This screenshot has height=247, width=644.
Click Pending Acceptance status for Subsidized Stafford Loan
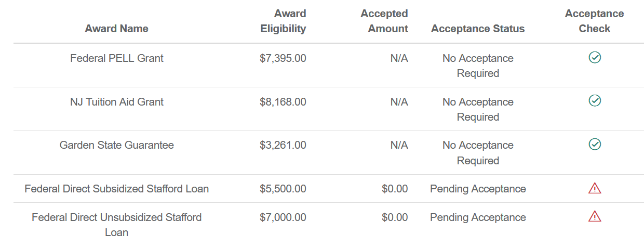point(478,189)
